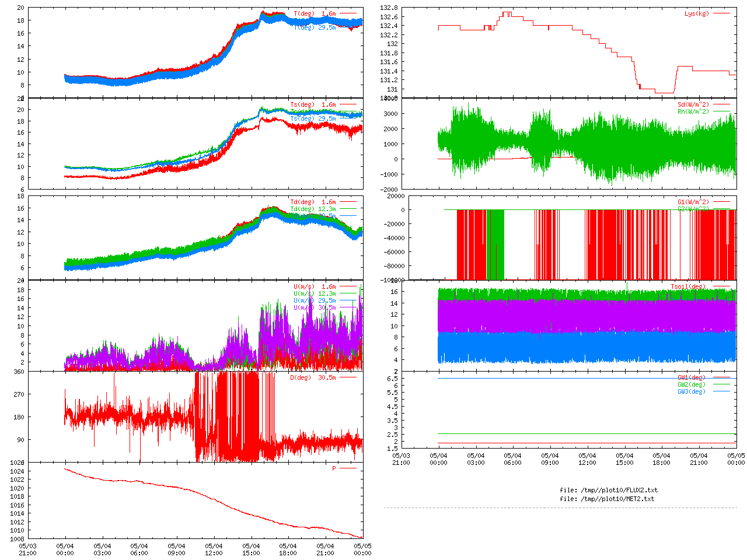Click the P pressure legend label
The image size is (747, 560).
334,468
